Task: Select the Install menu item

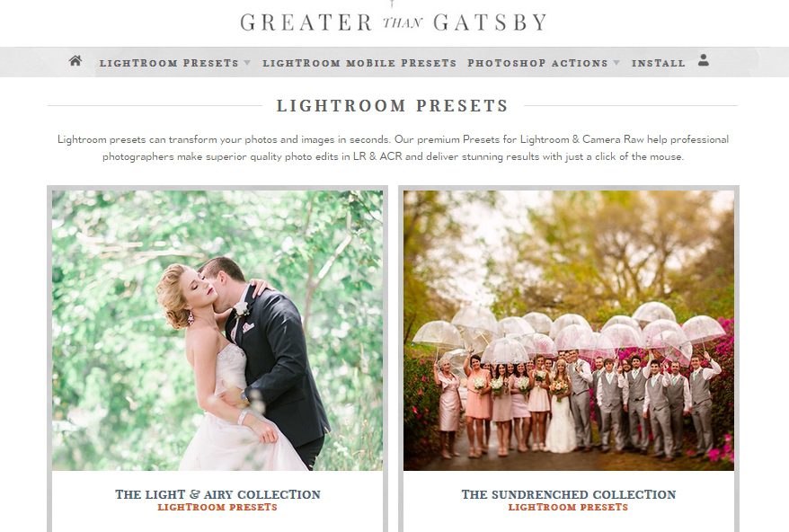Action: 658,63
